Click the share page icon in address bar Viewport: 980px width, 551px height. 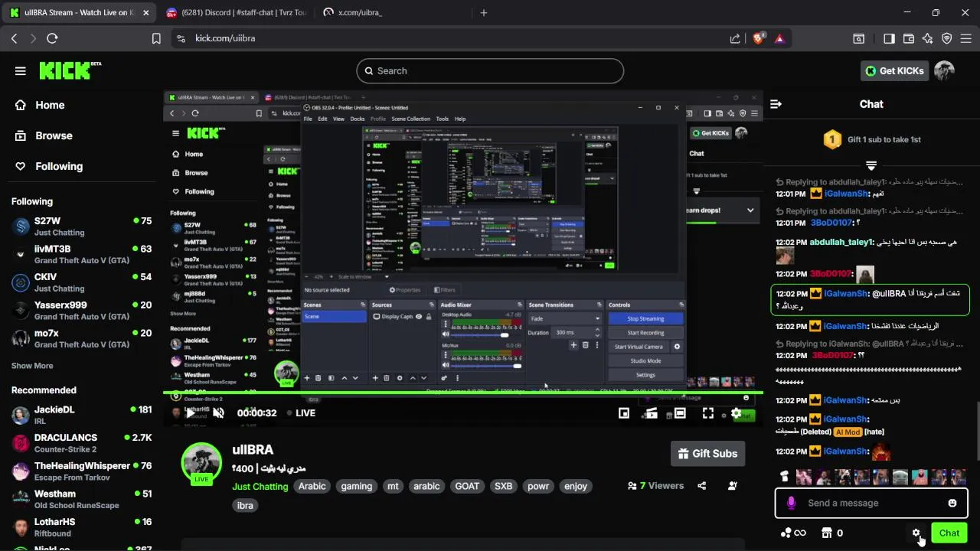[x=735, y=38]
